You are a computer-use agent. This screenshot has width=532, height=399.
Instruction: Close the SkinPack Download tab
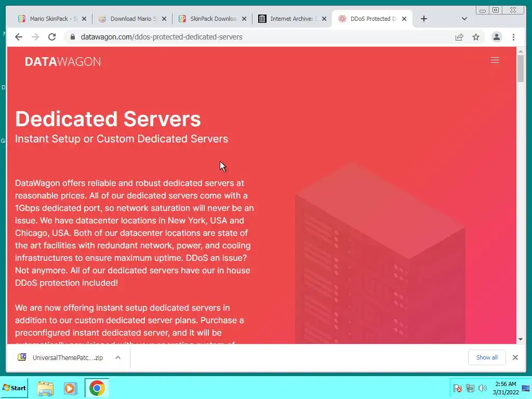tap(244, 19)
